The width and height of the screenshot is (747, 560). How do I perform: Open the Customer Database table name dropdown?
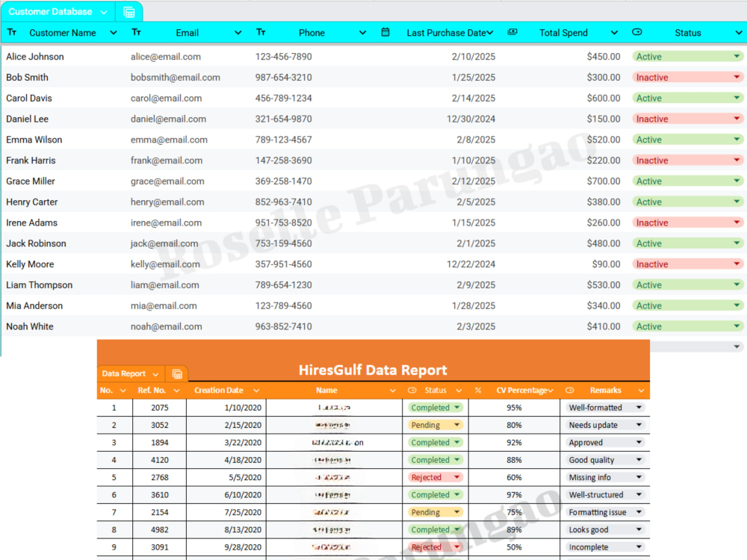point(104,13)
